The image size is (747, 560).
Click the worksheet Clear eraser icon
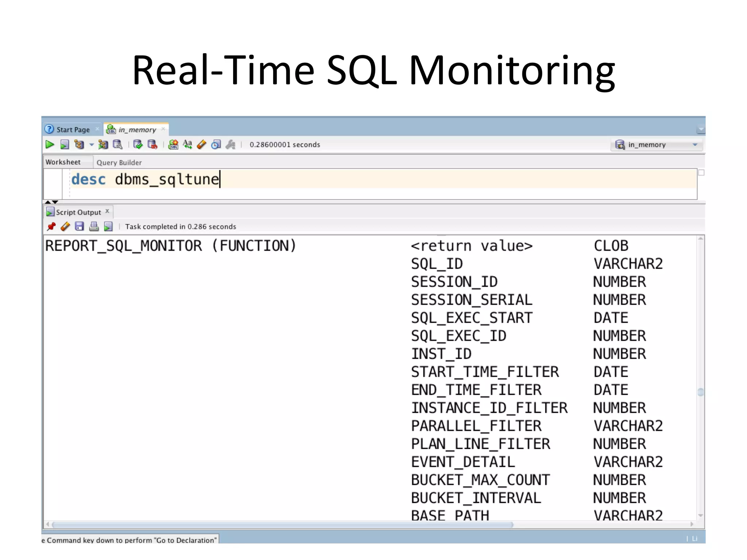[201, 145]
